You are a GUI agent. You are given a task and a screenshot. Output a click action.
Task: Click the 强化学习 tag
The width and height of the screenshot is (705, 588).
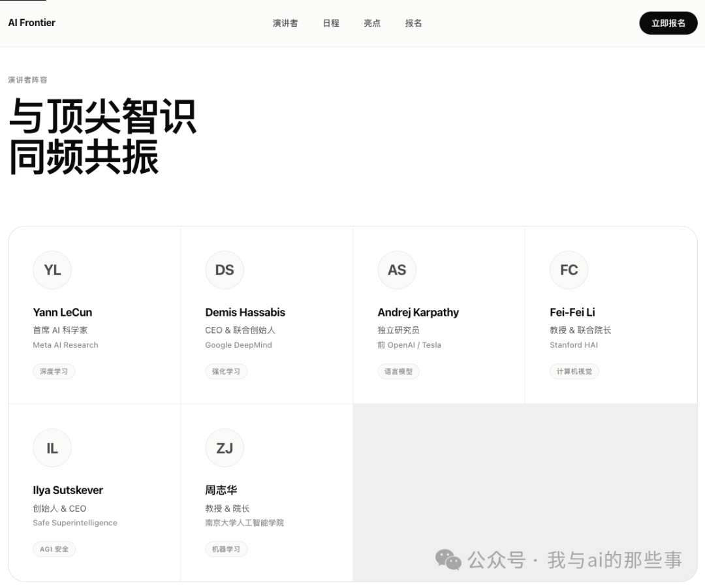point(226,371)
